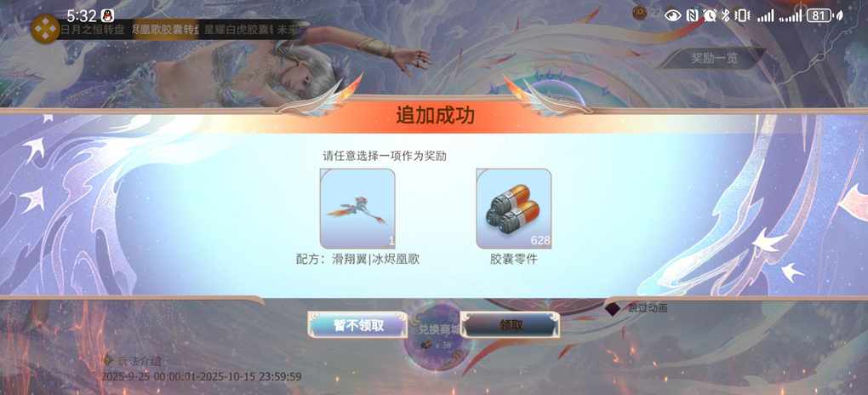Select the 滑翔翼 冰烬凰歌 recipe reward
The height and width of the screenshot is (395, 868).
tap(357, 209)
